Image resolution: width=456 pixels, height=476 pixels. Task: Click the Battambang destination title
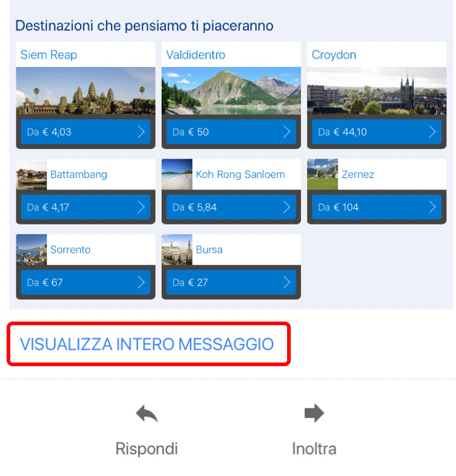(78, 174)
